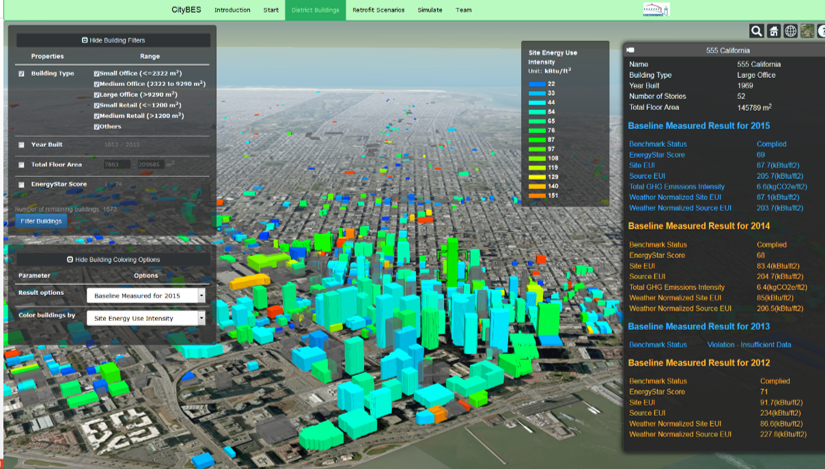Reset the view with the home icon
The width and height of the screenshot is (825, 469).
[773, 31]
